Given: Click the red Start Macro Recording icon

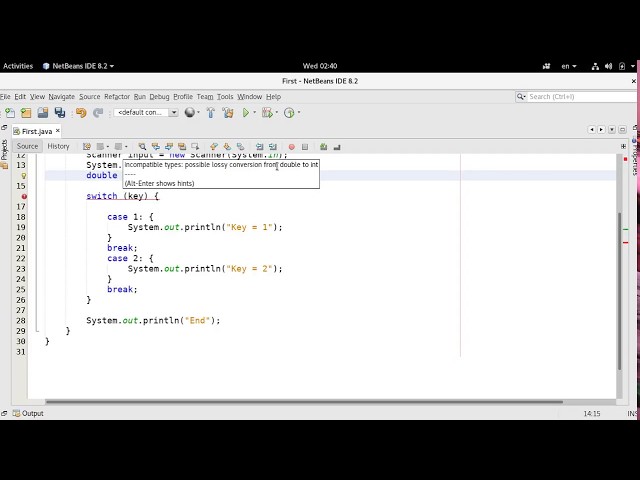Looking at the screenshot, I should pos(291,147).
